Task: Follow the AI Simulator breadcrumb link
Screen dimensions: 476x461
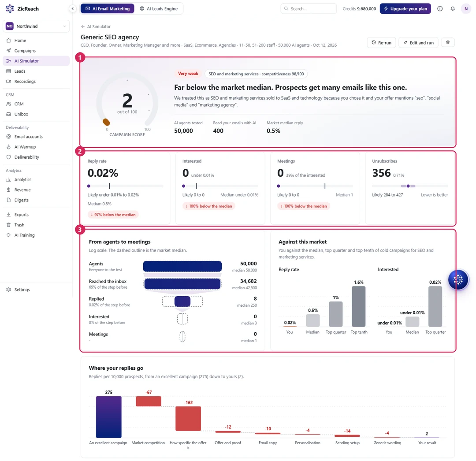Action: click(x=99, y=26)
